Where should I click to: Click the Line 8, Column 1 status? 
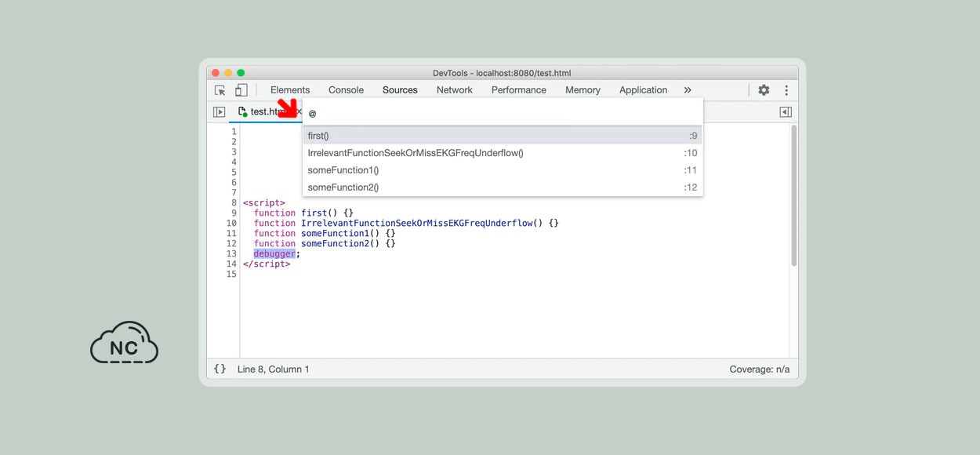pyautogui.click(x=274, y=369)
